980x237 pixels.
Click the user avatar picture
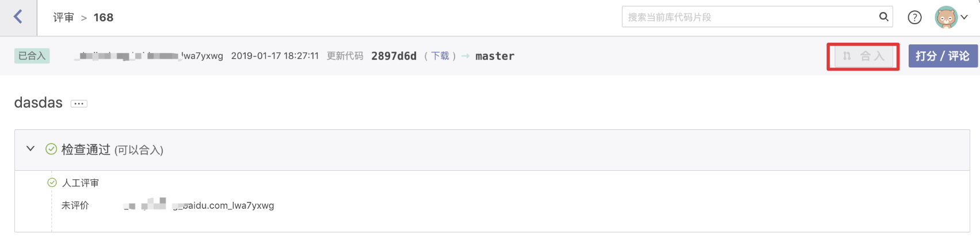946,17
